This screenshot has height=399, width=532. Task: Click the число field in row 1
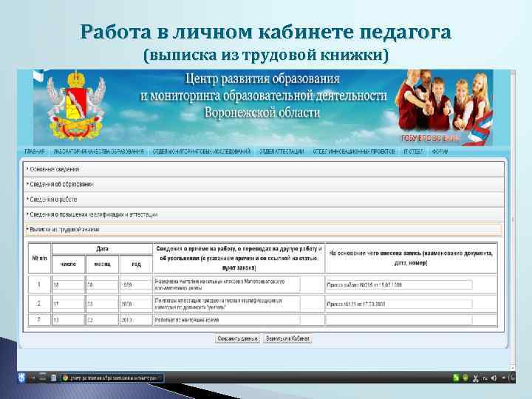68,284
